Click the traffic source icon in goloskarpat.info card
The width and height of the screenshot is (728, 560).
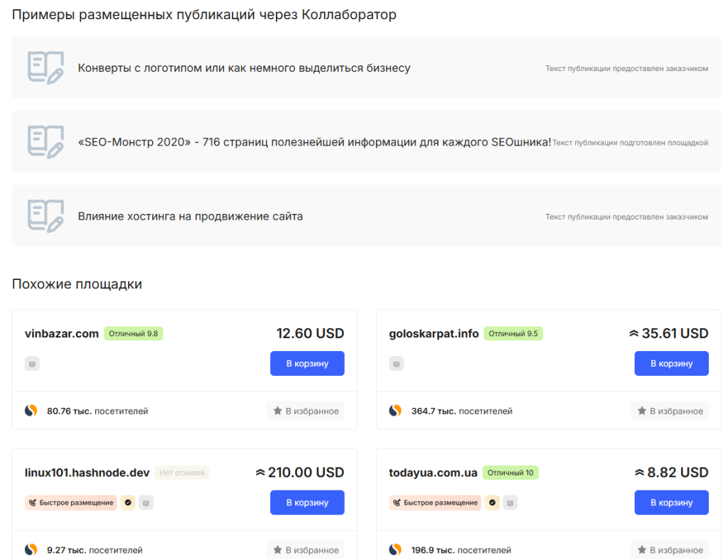[395, 411]
